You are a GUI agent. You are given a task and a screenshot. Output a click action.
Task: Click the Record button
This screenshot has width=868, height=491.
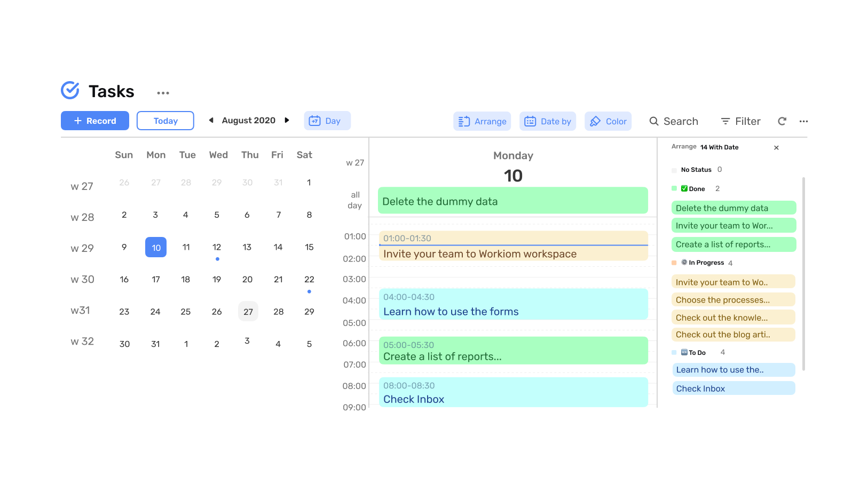[94, 121]
